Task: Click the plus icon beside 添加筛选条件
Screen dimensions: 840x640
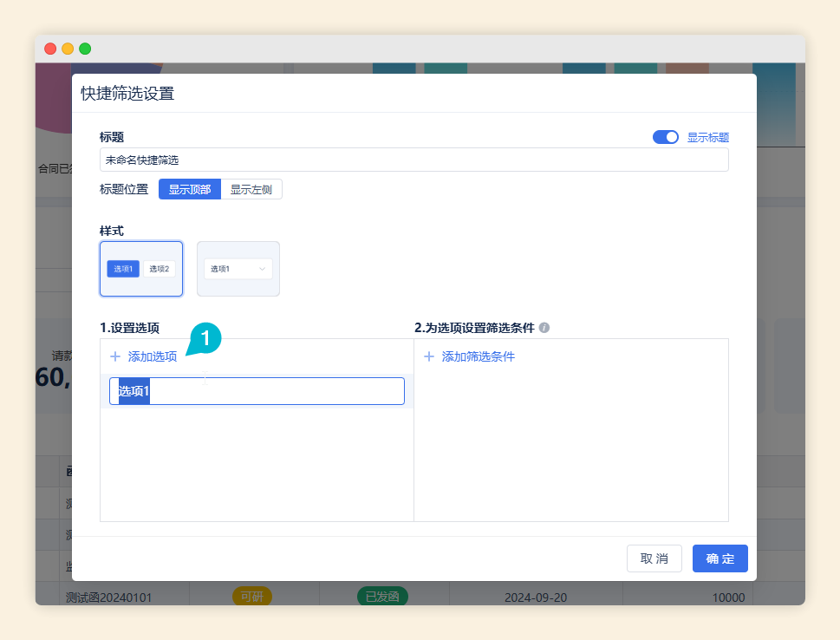Action: tap(428, 356)
